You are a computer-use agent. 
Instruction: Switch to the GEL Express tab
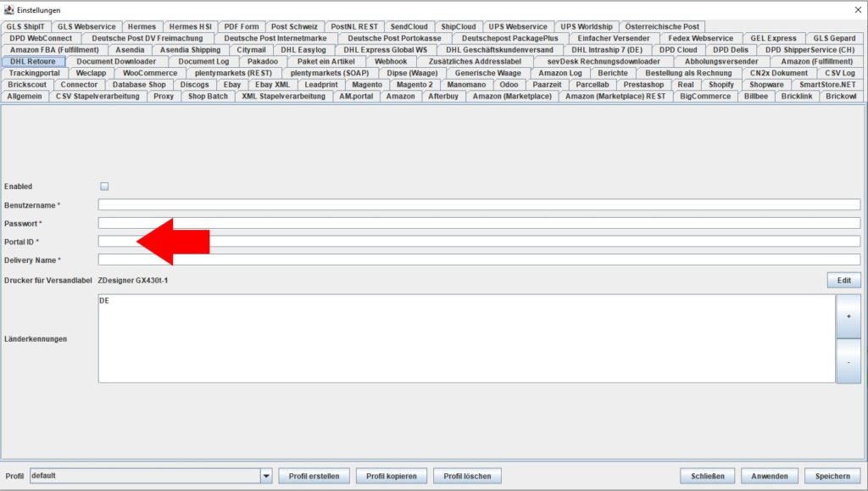click(x=773, y=38)
